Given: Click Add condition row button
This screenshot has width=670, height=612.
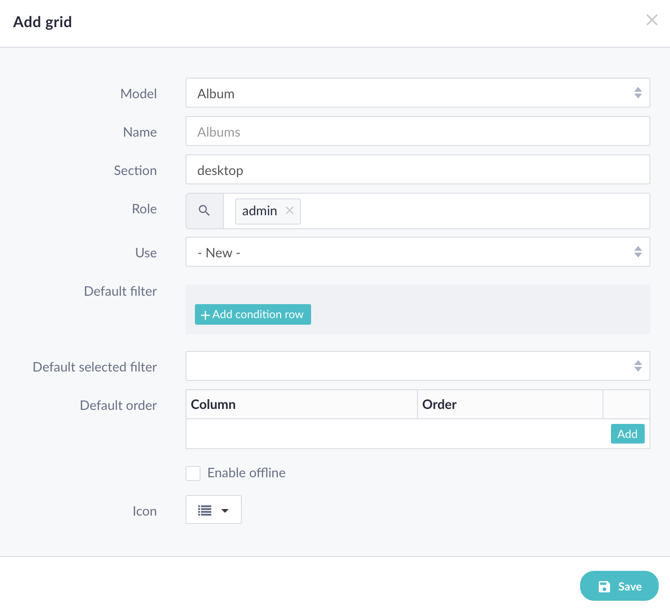Looking at the screenshot, I should [x=253, y=314].
